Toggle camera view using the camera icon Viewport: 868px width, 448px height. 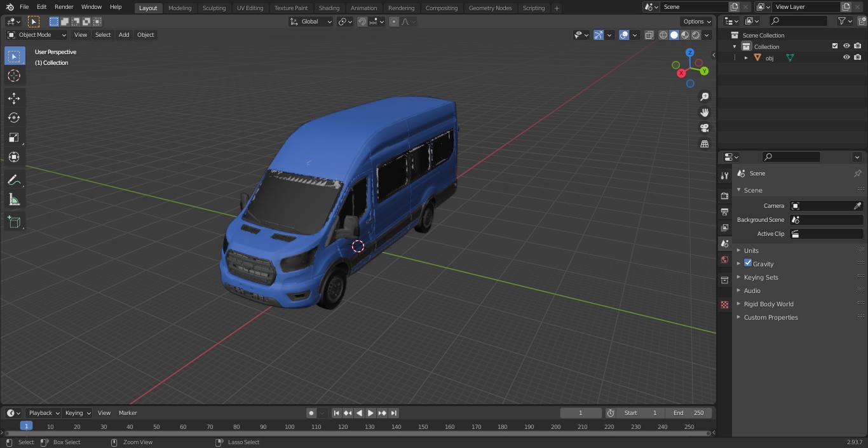pyautogui.click(x=704, y=128)
